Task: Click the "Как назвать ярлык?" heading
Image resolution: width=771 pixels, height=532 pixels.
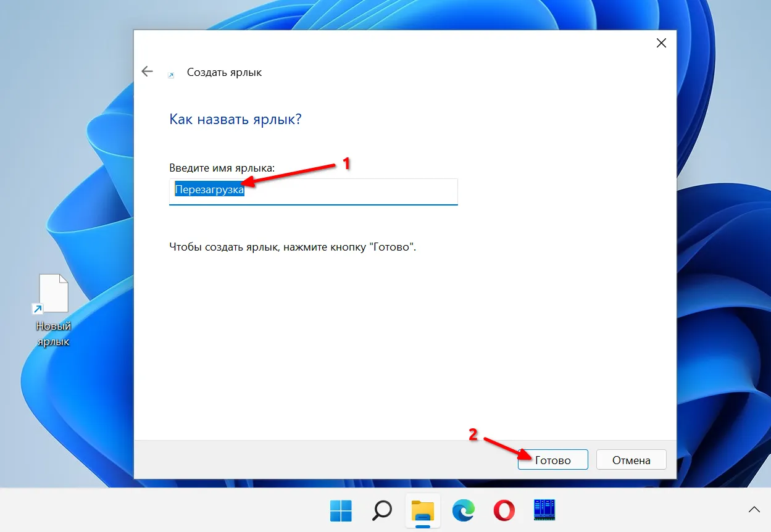Action: [235, 119]
